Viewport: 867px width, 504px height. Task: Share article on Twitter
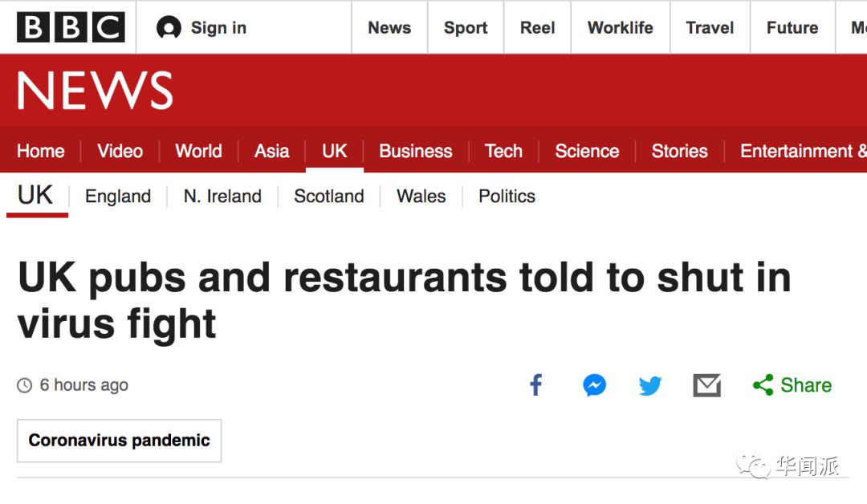[x=650, y=386]
